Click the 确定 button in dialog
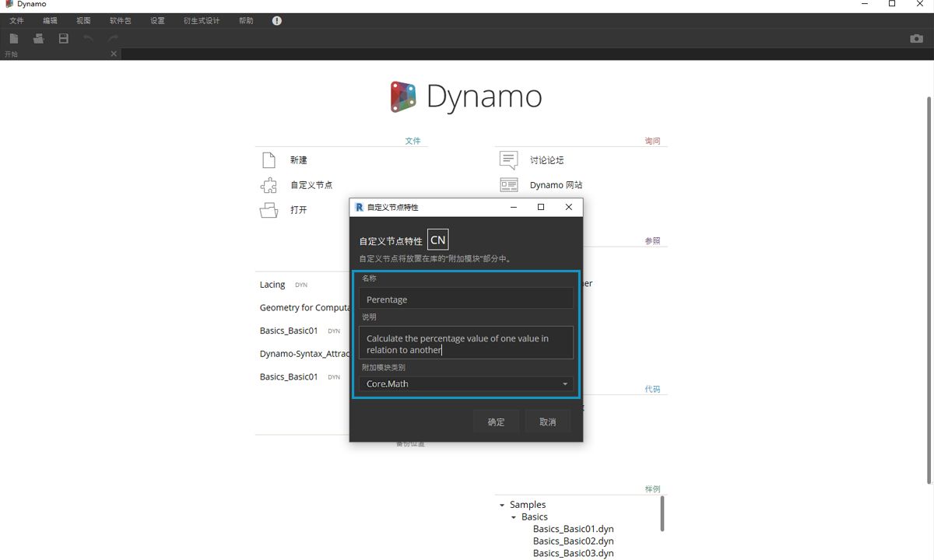 (497, 422)
